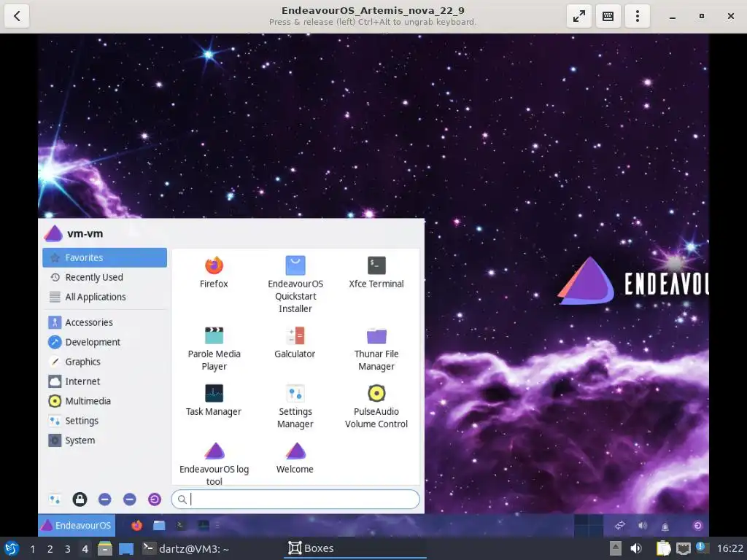Viewport: 747px width, 560px height.
Task: Click the blue desktop icon in the host taskbar
Action: click(x=126, y=548)
